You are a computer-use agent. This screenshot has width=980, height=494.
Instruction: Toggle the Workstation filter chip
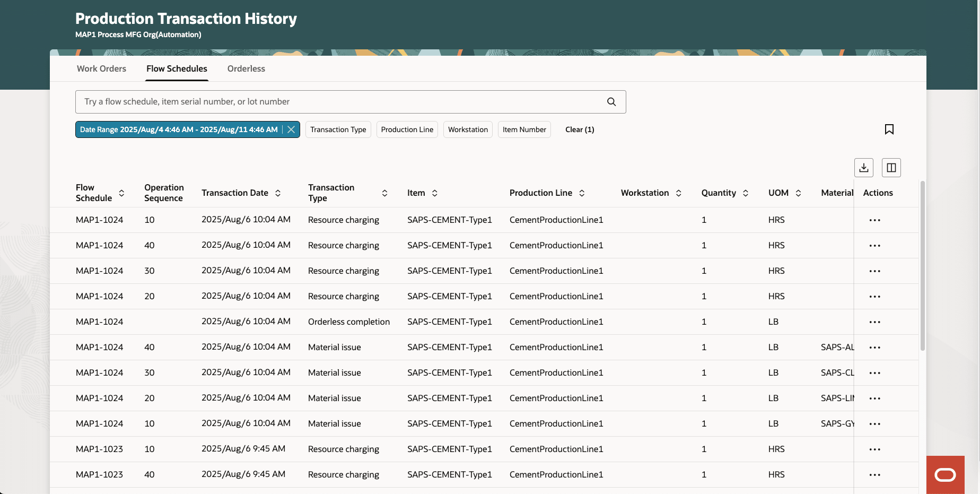coord(467,129)
